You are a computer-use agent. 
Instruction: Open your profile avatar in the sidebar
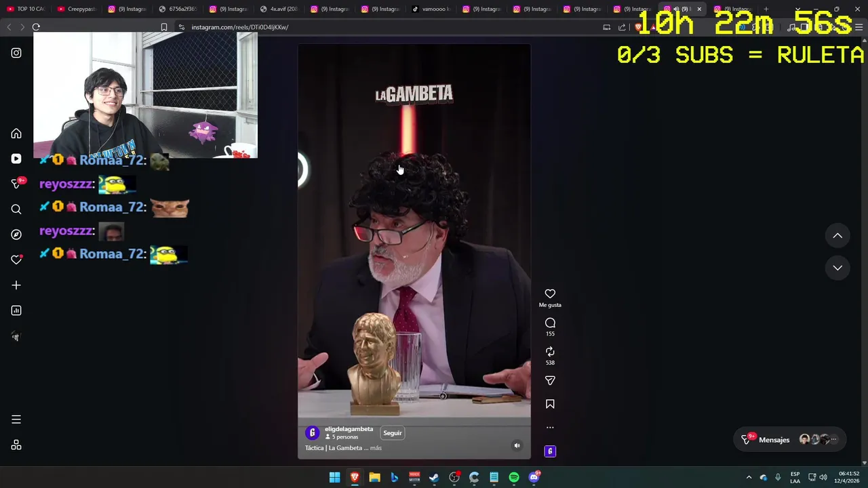[16, 336]
